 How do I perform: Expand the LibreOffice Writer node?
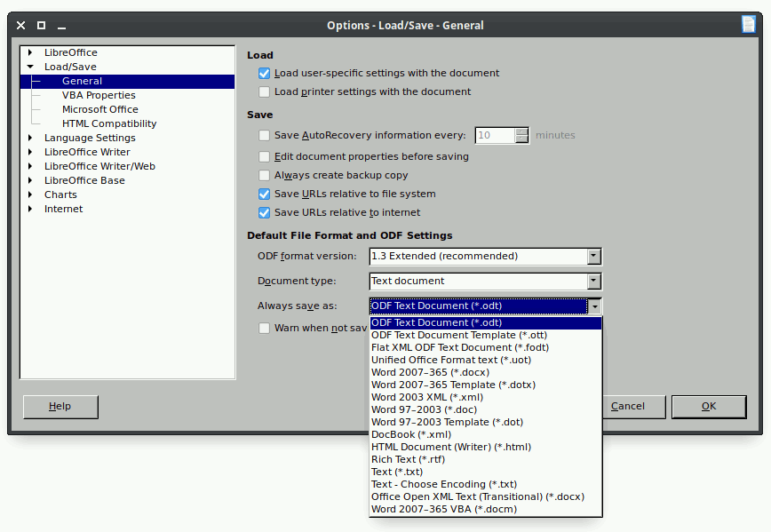pos(30,152)
